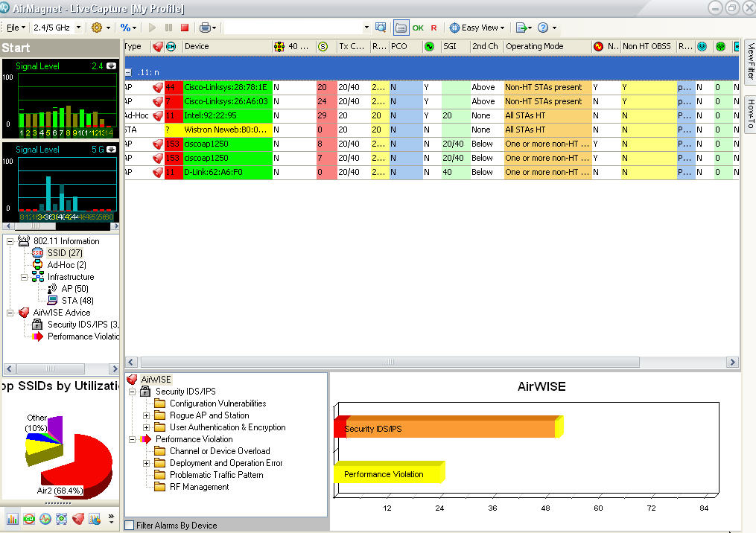Select the Intel:92:22:95 ad-hoc device
The height and width of the screenshot is (533, 756).
pos(431,115)
